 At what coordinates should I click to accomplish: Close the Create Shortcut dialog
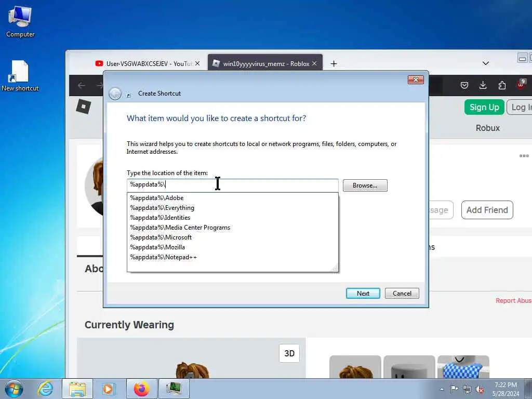[416, 79]
